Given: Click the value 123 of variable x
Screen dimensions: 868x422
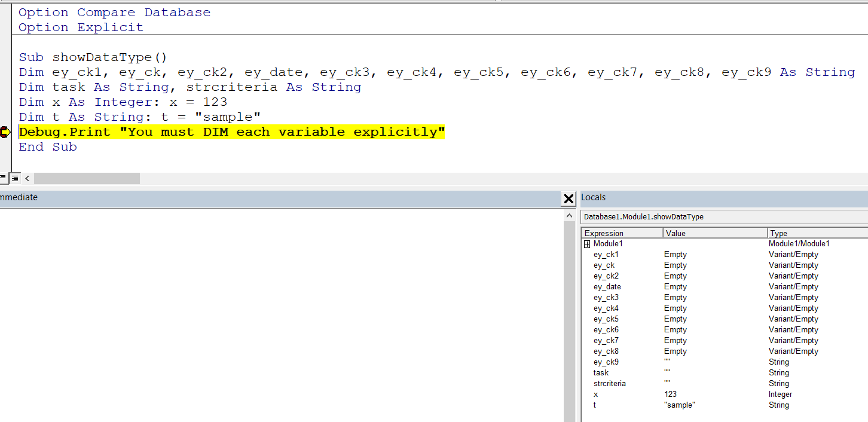Looking at the screenshot, I should pyautogui.click(x=670, y=395).
